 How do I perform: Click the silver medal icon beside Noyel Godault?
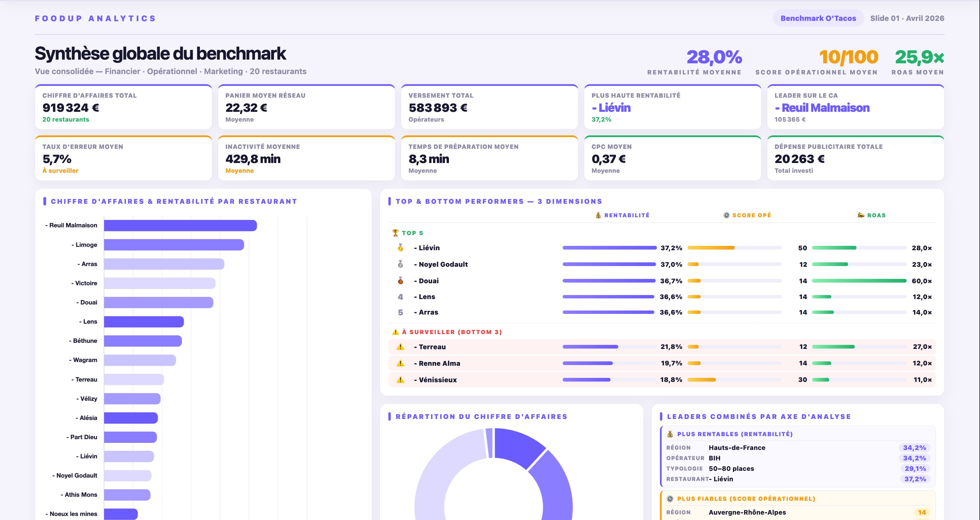tap(400, 264)
